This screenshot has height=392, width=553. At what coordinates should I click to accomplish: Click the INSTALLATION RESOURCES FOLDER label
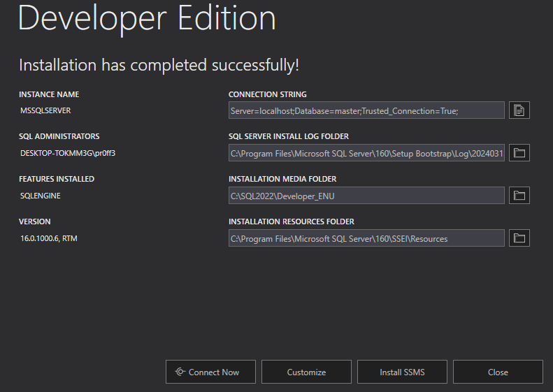click(292, 222)
